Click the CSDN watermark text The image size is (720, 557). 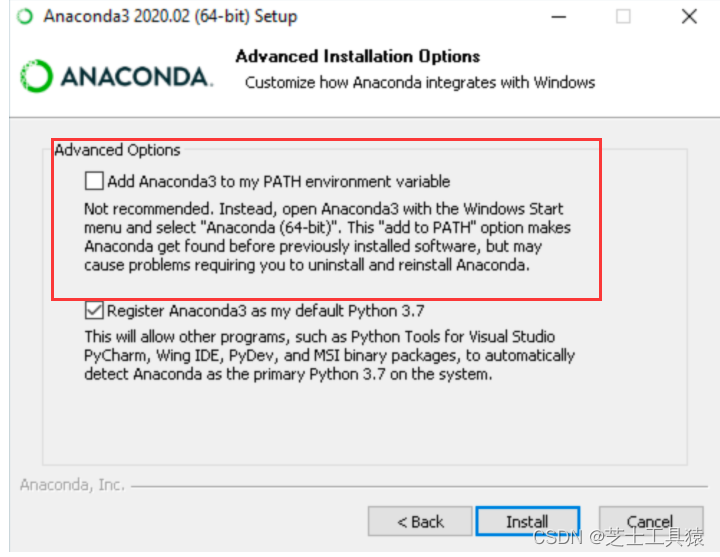click(x=619, y=537)
